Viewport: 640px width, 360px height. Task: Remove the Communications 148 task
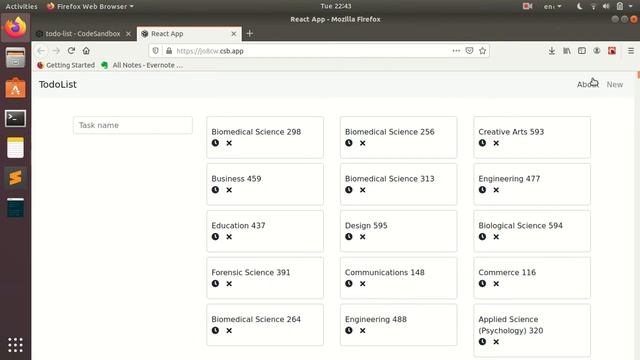point(362,284)
